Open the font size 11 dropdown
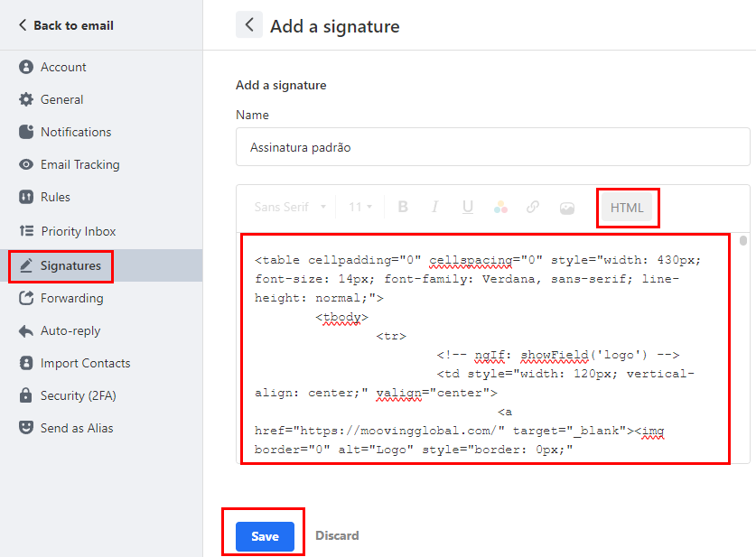Image resolution: width=756 pixels, height=557 pixels. point(360,208)
